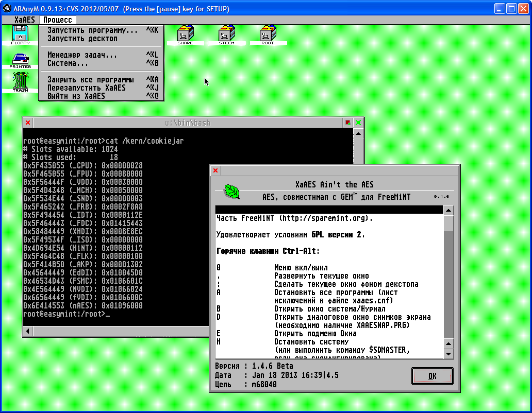This screenshot has height=413, width=532.
Task: Choose Закрыть все программы menu entry
Action: tap(102, 80)
